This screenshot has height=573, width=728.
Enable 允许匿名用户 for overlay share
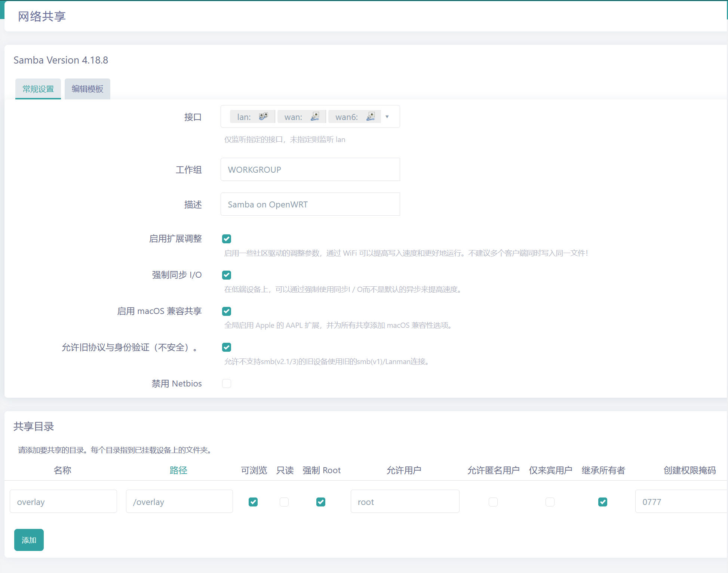493,502
